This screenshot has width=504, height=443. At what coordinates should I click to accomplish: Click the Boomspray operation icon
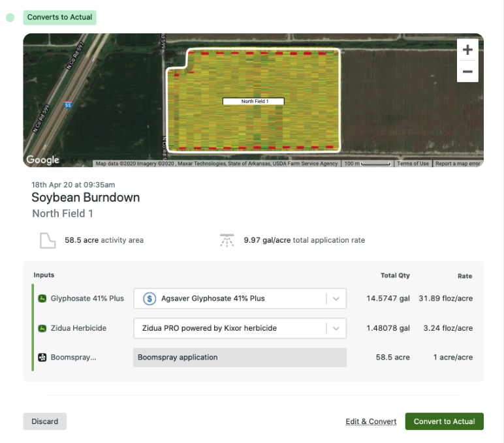tap(42, 358)
